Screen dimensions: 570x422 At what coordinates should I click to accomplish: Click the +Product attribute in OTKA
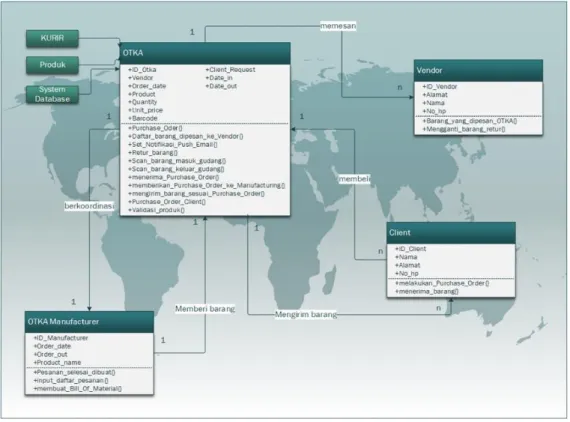(141, 94)
